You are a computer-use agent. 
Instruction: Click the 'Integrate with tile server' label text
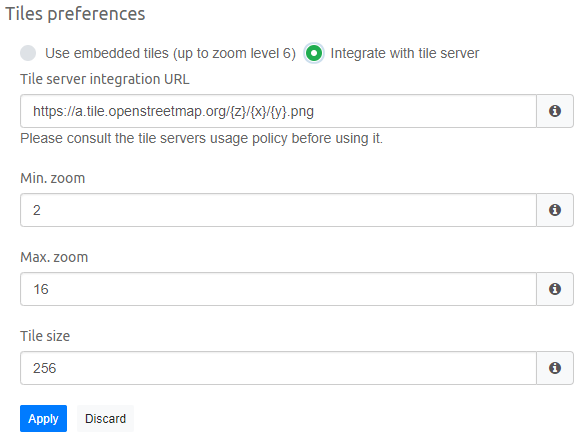pos(405,53)
